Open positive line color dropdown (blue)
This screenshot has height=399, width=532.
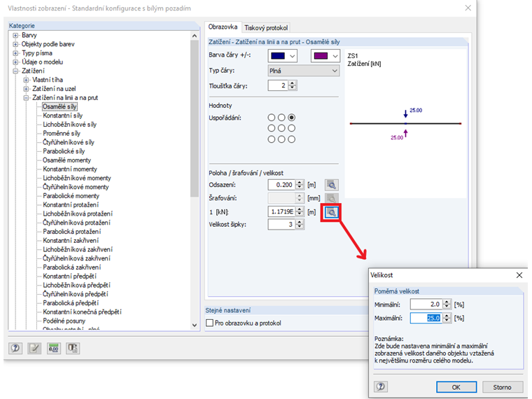282,56
